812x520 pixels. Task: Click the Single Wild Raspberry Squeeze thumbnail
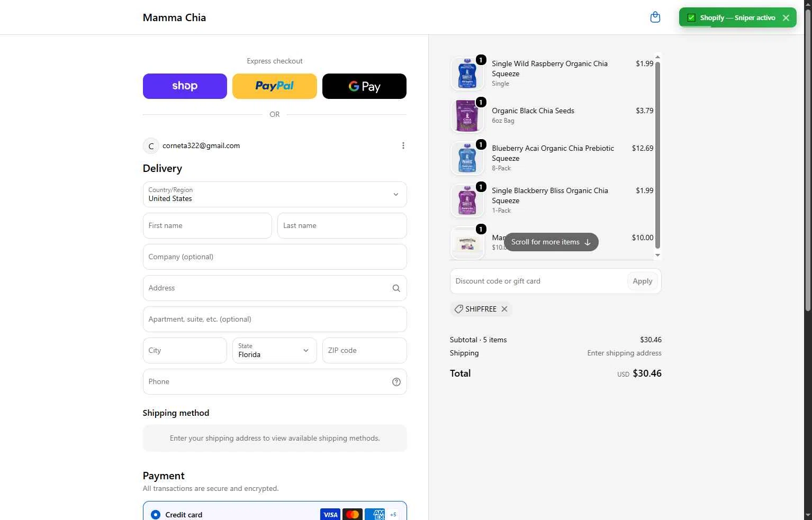click(x=467, y=74)
